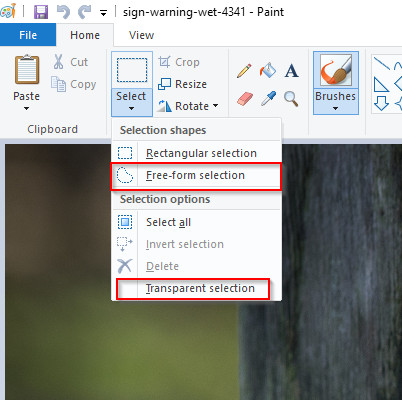
Task: Open the Brushes dropdown arrow
Action: click(335, 108)
